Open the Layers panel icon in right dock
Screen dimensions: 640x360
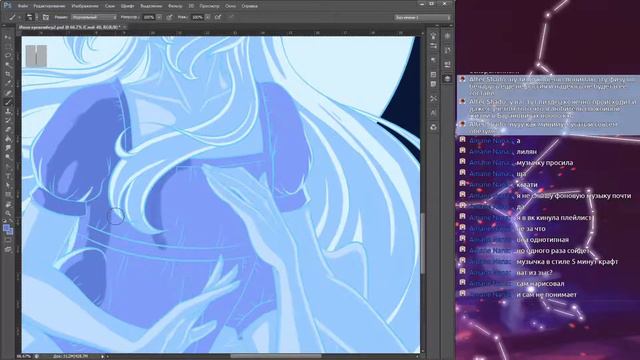click(447, 78)
